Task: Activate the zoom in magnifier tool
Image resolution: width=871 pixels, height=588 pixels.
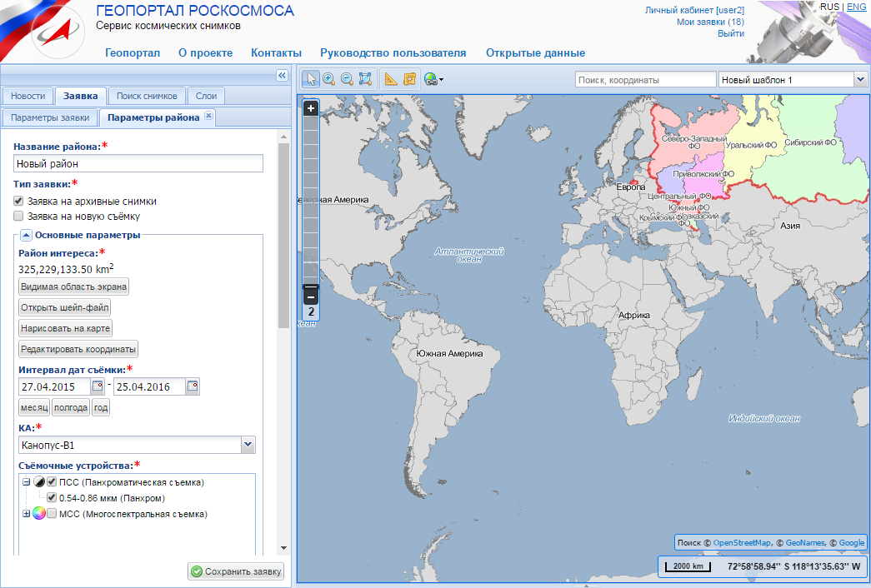Action: pyautogui.click(x=329, y=79)
